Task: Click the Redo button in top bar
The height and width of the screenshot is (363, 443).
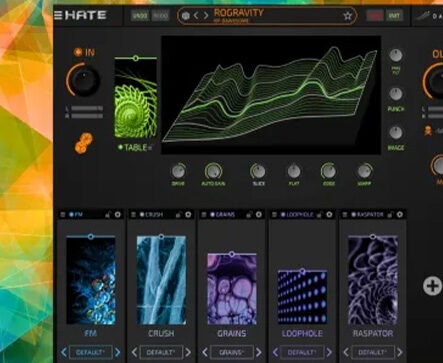Action: pyautogui.click(x=160, y=16)
